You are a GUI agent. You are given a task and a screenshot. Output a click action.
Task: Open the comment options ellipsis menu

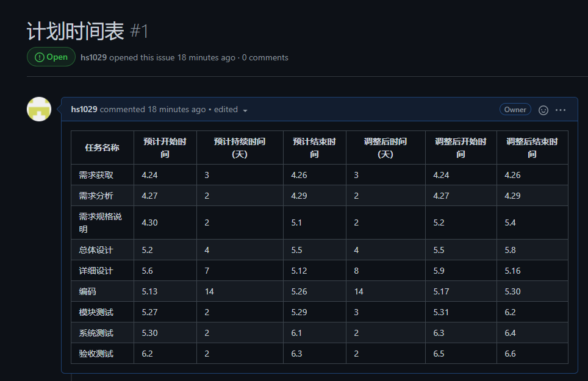point(561,110)
